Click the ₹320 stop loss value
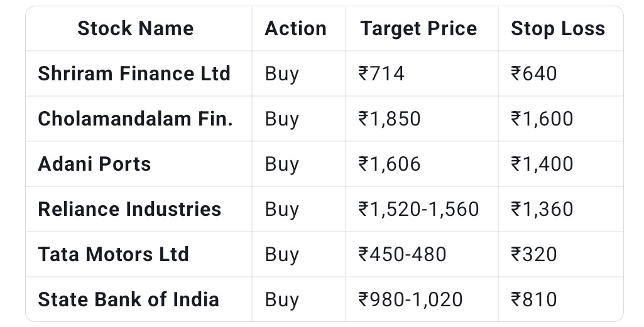 (x=534, y=254)
